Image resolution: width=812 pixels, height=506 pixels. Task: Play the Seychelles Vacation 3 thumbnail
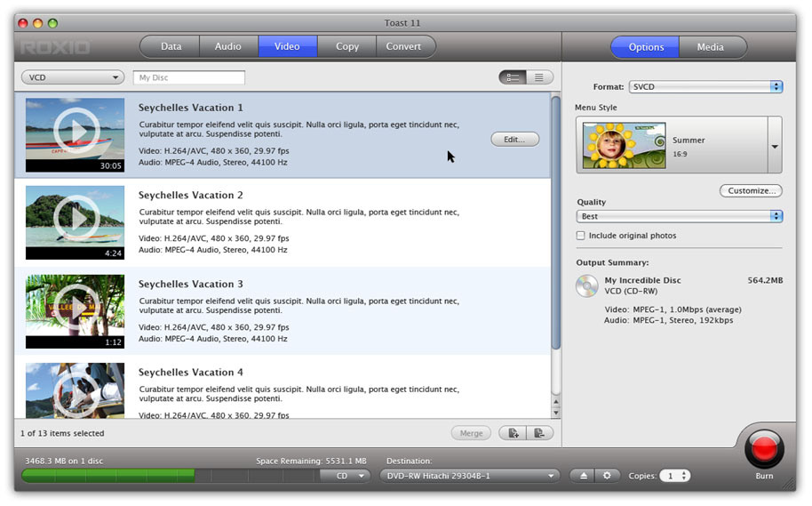(x=76, y=308)
